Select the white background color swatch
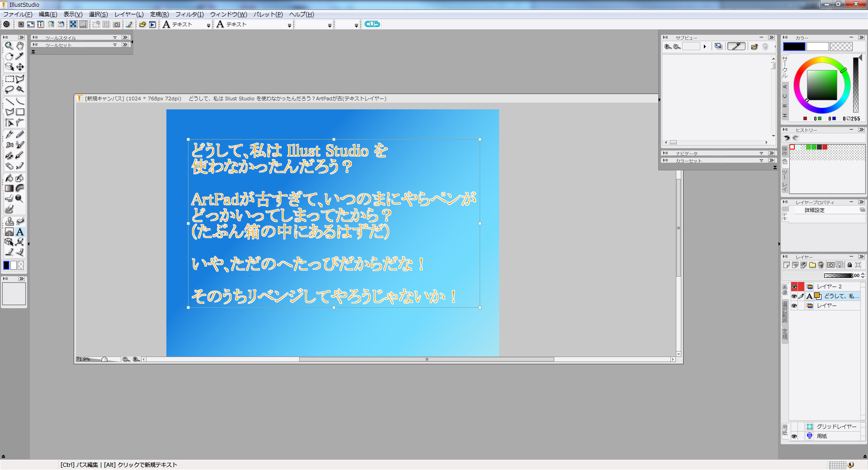This screenshot has height=470, width=868. 818,47
